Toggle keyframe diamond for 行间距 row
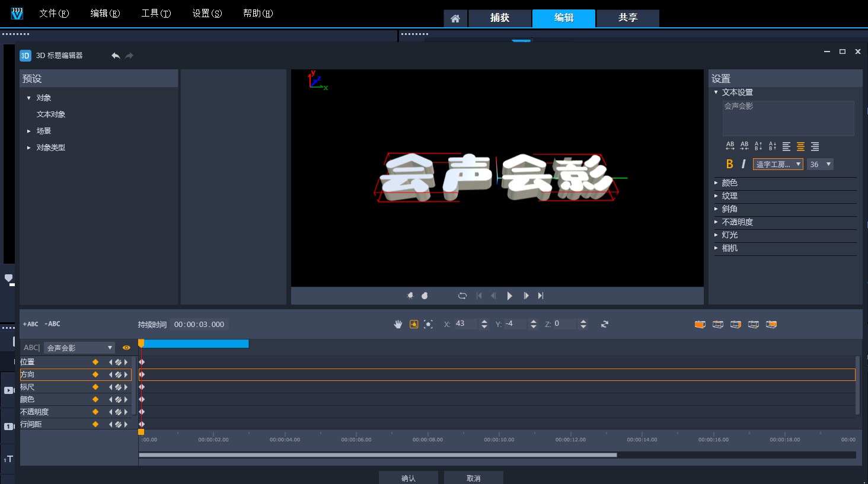The width and height of the screenshot is (868, 484). point(95,424)
